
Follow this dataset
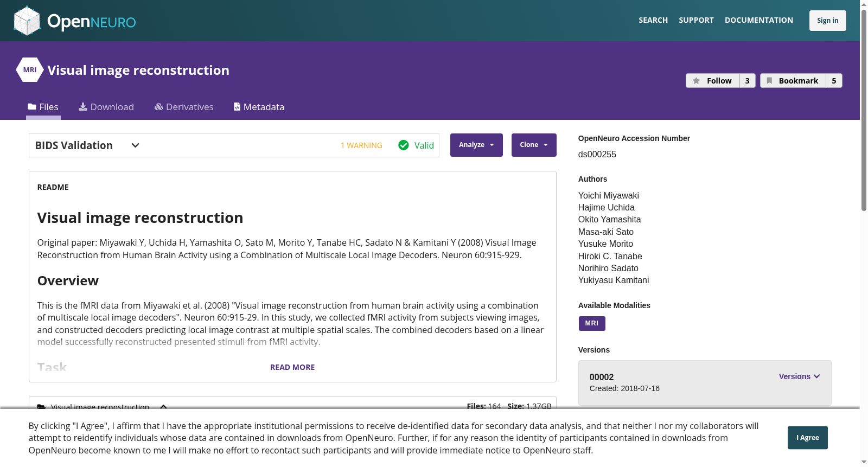(713, 81)
